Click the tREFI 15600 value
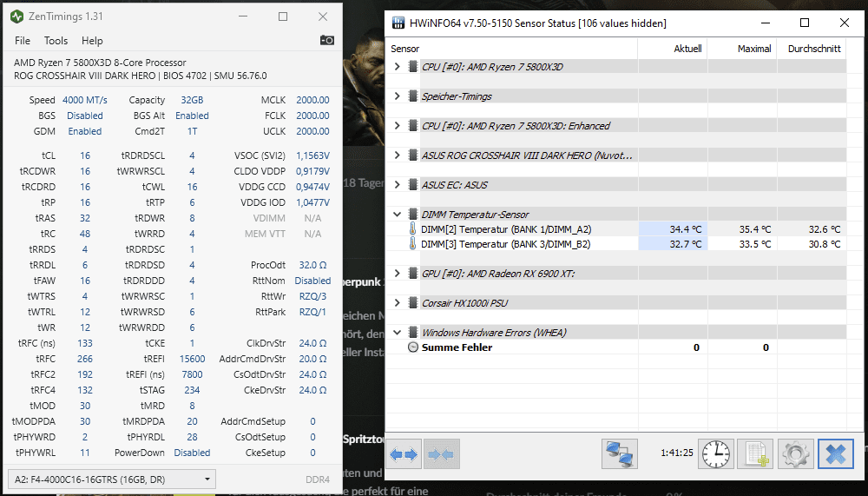The image size is (868, 496). point(192,359)
